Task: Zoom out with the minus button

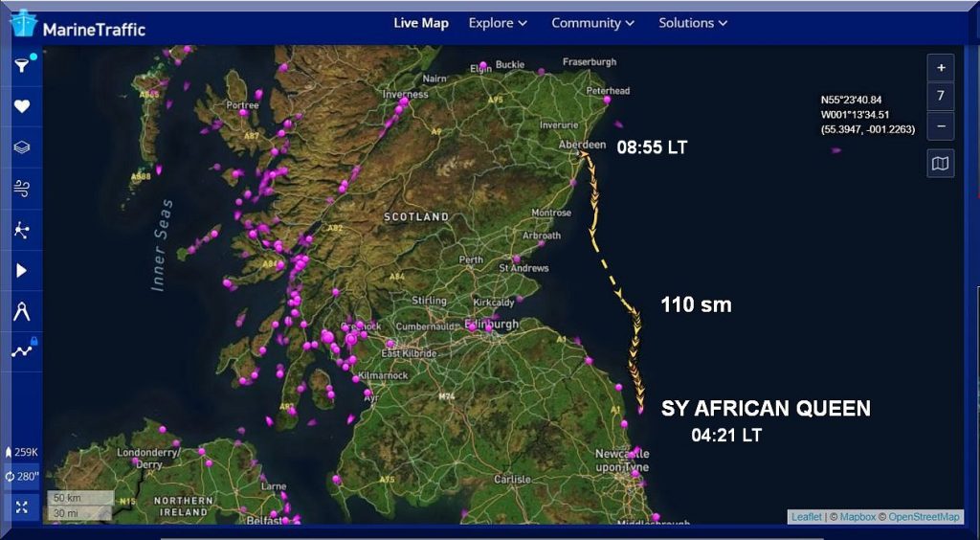Action: pyautogui.click(x=941, y=124)
